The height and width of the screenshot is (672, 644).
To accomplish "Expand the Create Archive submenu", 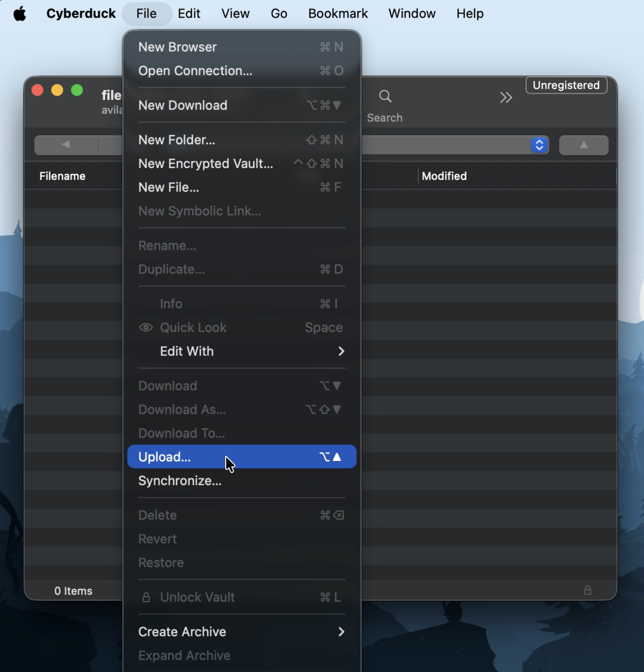I will [241, 632].
